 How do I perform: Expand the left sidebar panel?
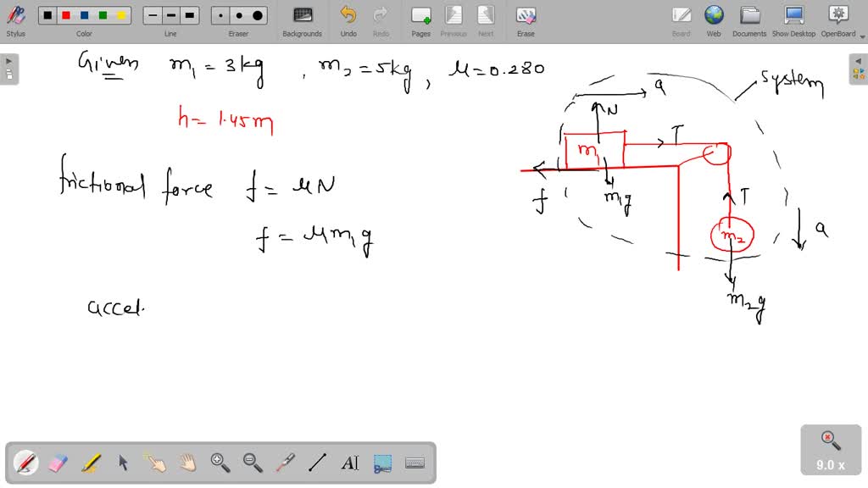[x=8, y=60]
